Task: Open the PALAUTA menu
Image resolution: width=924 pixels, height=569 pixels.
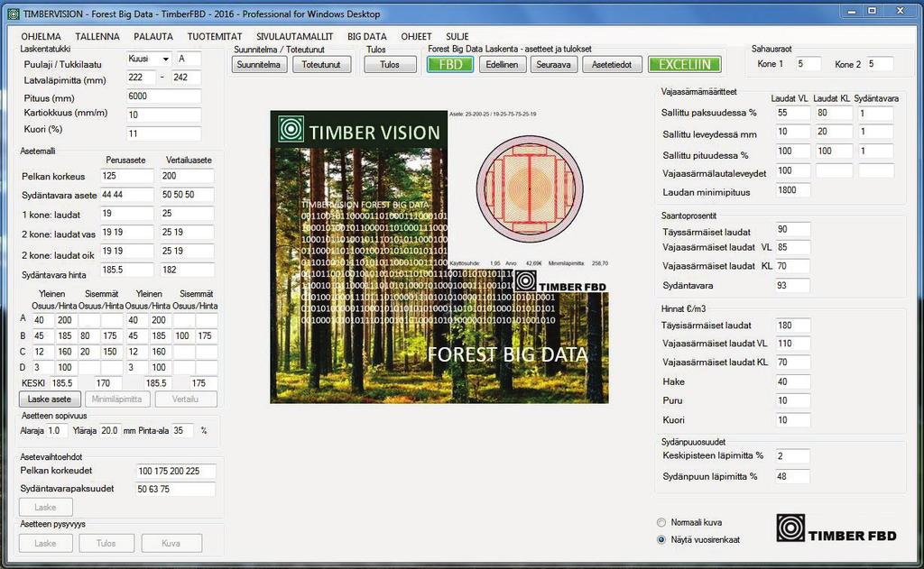Action: (153, 36)
